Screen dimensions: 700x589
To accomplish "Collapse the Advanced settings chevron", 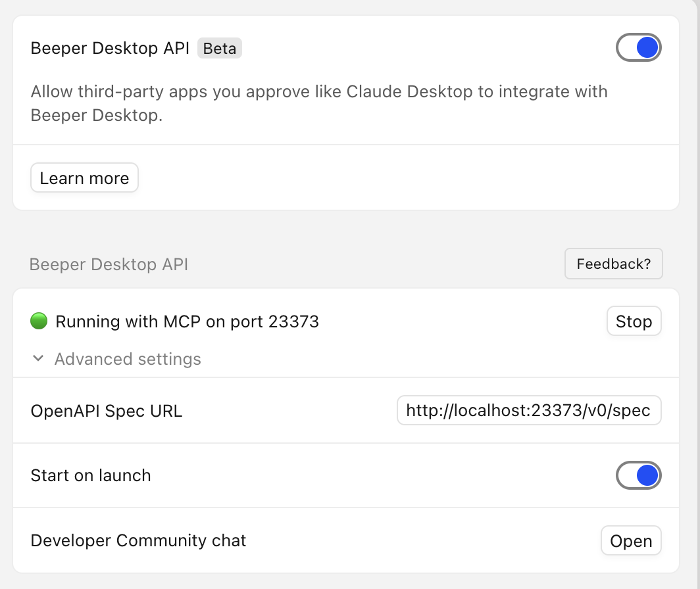I will 39,359.
